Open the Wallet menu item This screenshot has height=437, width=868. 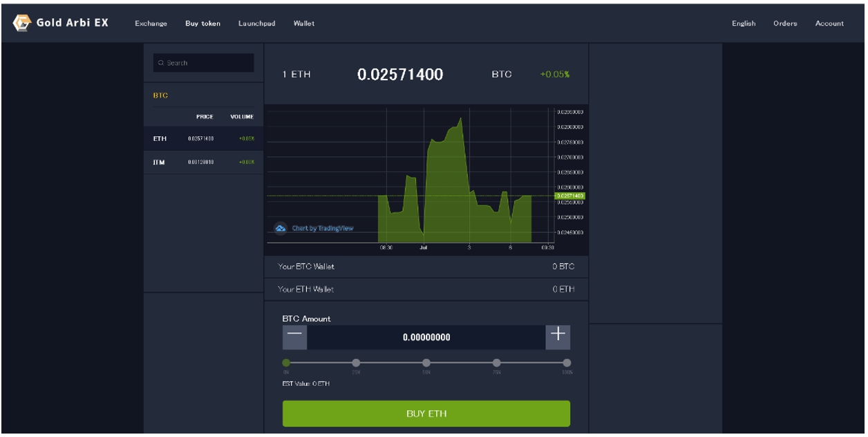(303, 24)
